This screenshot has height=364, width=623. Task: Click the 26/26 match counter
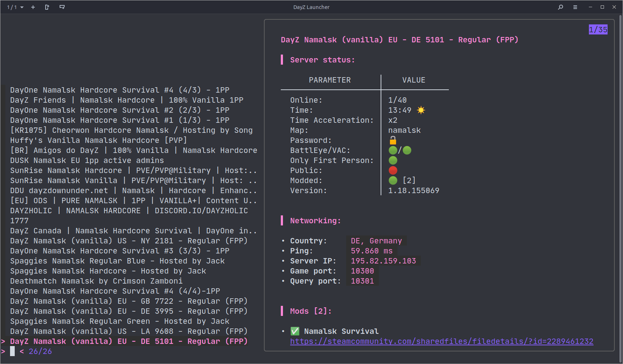pos(40,351)
